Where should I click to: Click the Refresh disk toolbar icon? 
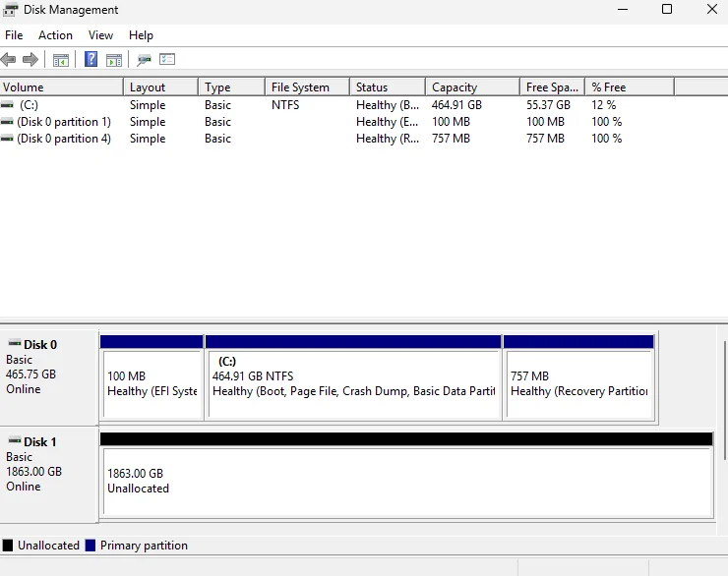144,59
